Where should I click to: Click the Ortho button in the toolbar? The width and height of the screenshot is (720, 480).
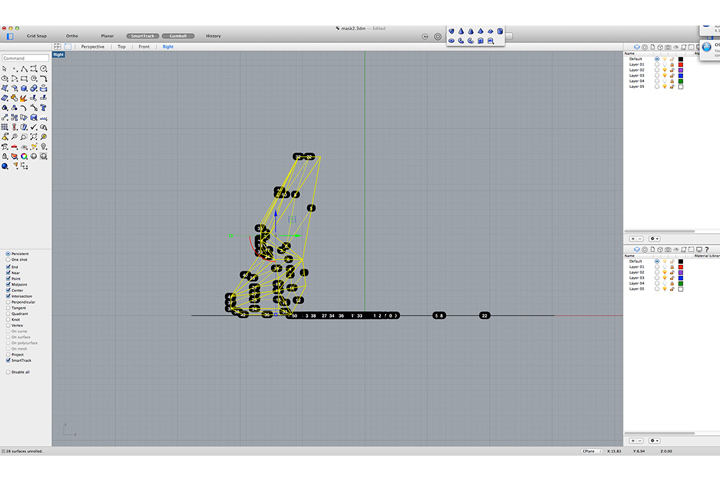tap(72, 36)
